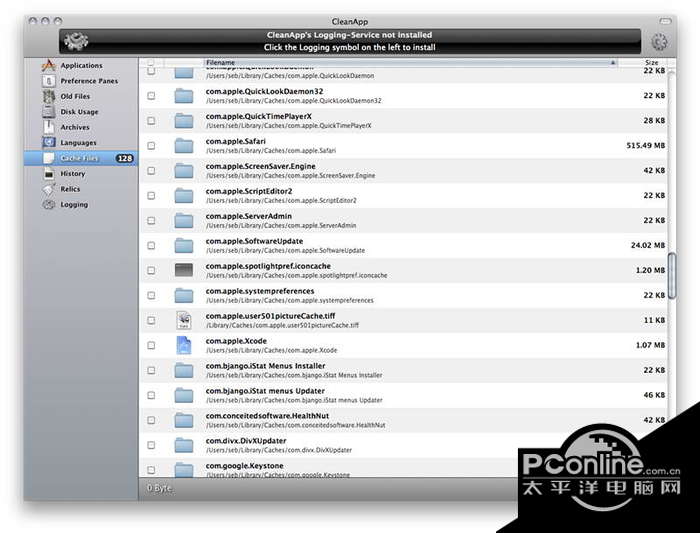
Task: Check the com.google.Keystone checkbox
Action: click(x=151, y=470)
